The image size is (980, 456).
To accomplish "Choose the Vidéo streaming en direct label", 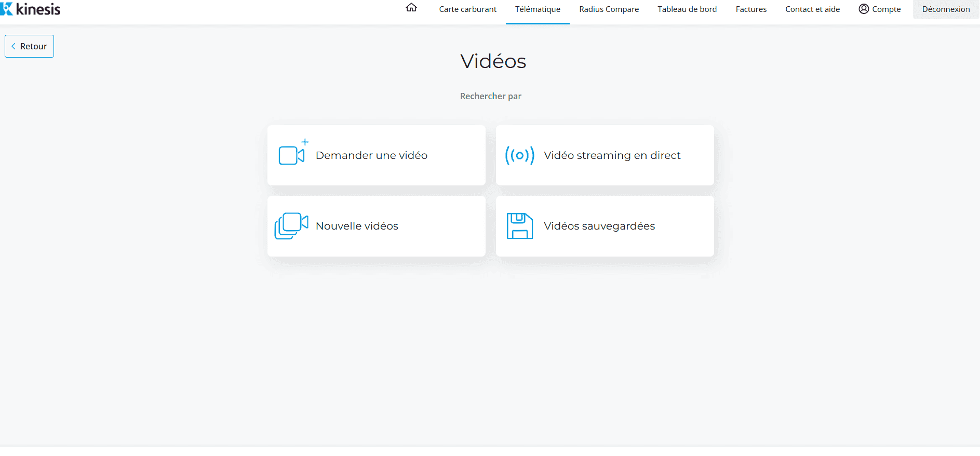I will pyautogui.click(x=612, y=155).
